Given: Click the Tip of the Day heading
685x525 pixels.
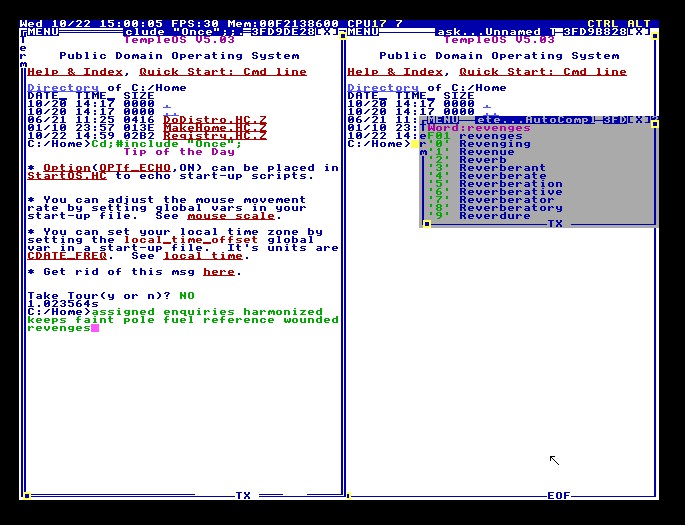Looking at the screenshot, I should (179, 152).
